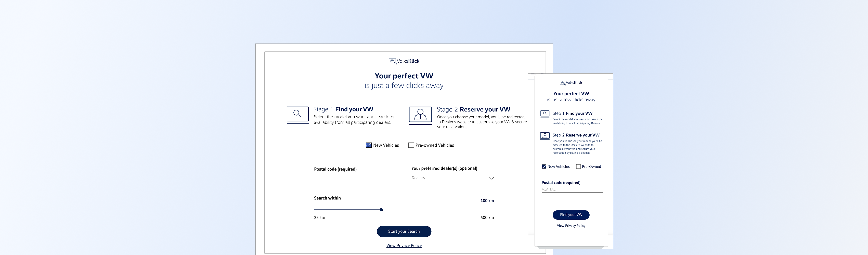Focus the A1A 1A1 postal code field

(x=572, y=189)
